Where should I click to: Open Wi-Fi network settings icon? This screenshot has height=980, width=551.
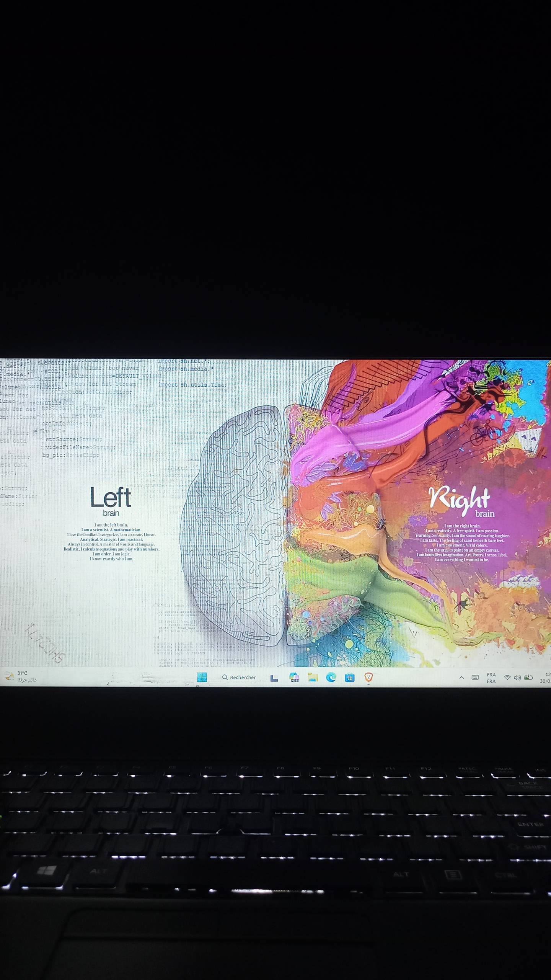[x=507, y=678]
